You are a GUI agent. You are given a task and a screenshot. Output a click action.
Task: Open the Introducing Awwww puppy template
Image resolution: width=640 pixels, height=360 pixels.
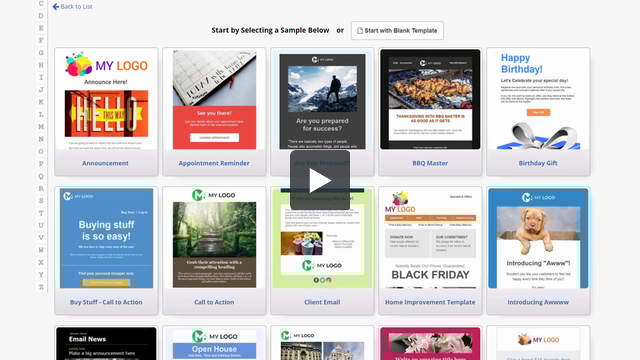pyautogui.click(x=538, y=251)
